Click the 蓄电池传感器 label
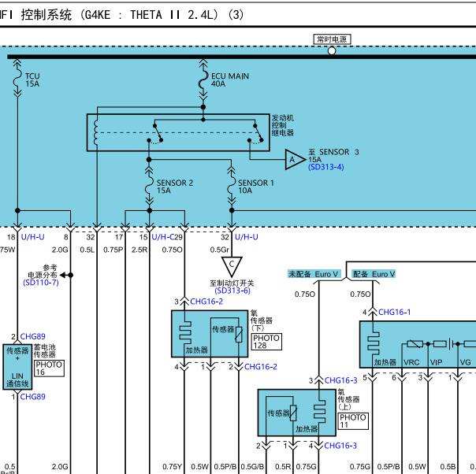This screenshot has height=474, width=476. [45, 351]
